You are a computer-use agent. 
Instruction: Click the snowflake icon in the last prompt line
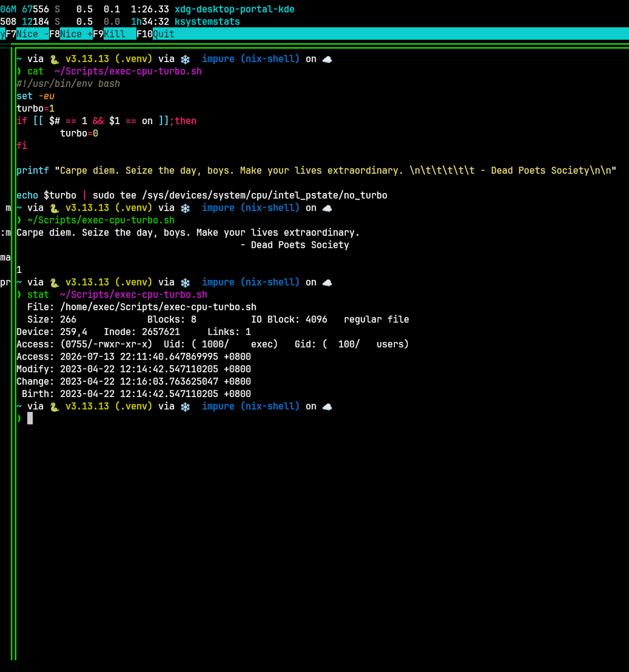tap(185, 407)
